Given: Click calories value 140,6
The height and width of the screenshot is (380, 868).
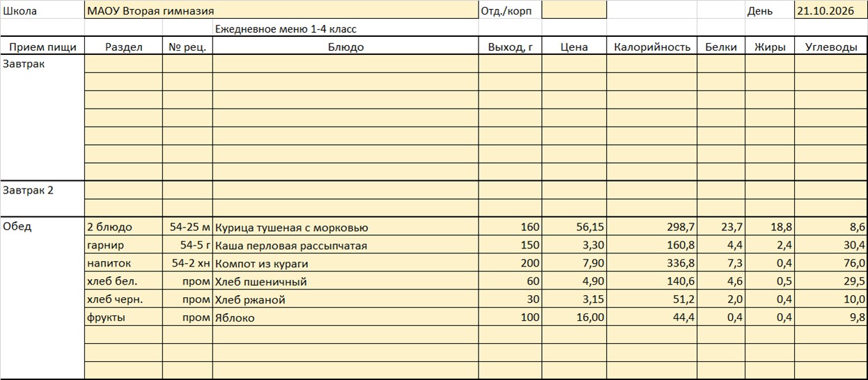Looking at the screenshot, I should (652, 281).
